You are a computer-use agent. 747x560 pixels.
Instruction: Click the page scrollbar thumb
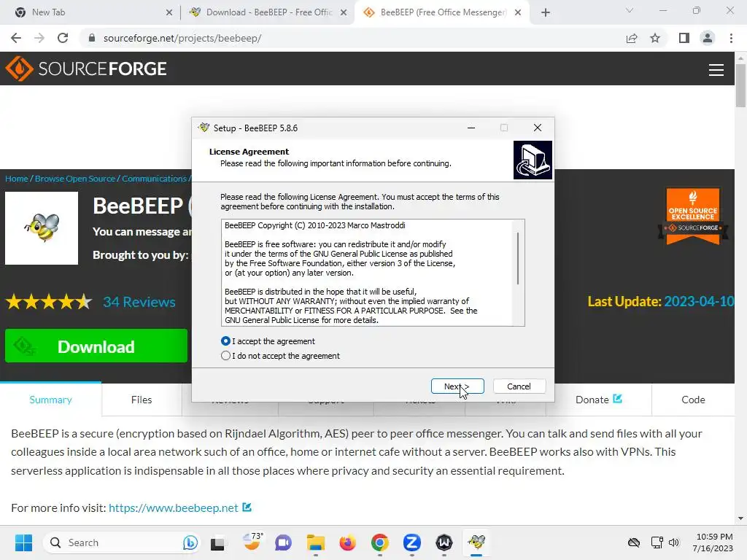tap(740, 86)
